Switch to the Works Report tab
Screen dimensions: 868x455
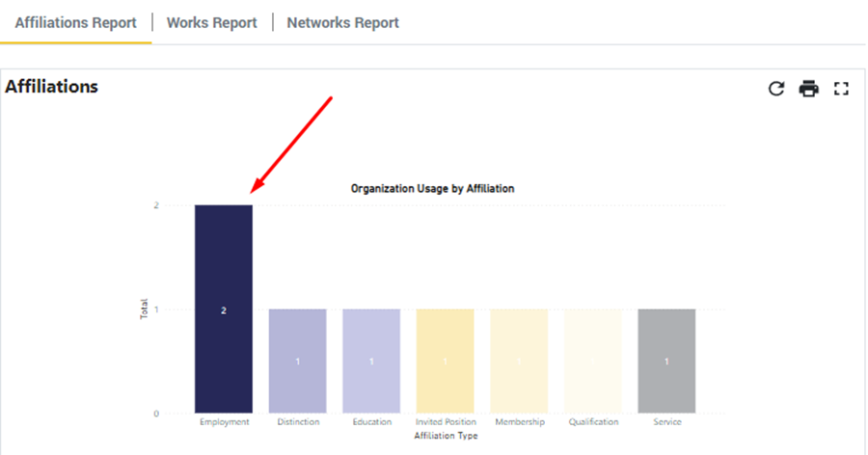pyautogui.click(x=211, y=22)
